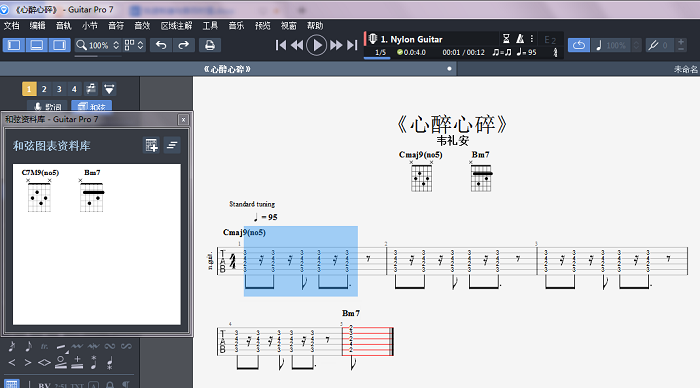Toggle the countdown hourglass icon
The image size is (700, 388).
pyautogui.click(x=506, y=39)
